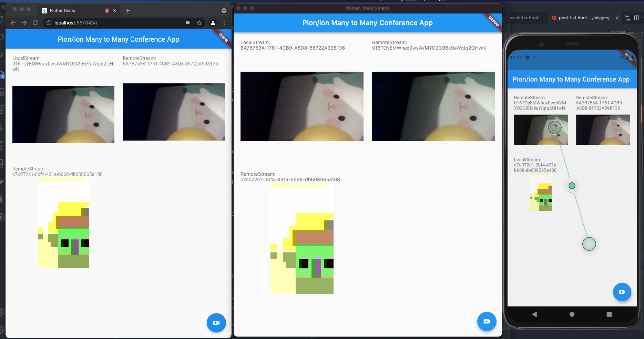Open Chrome three-dot menu
The image size is (644, 339).
point(224,23)
